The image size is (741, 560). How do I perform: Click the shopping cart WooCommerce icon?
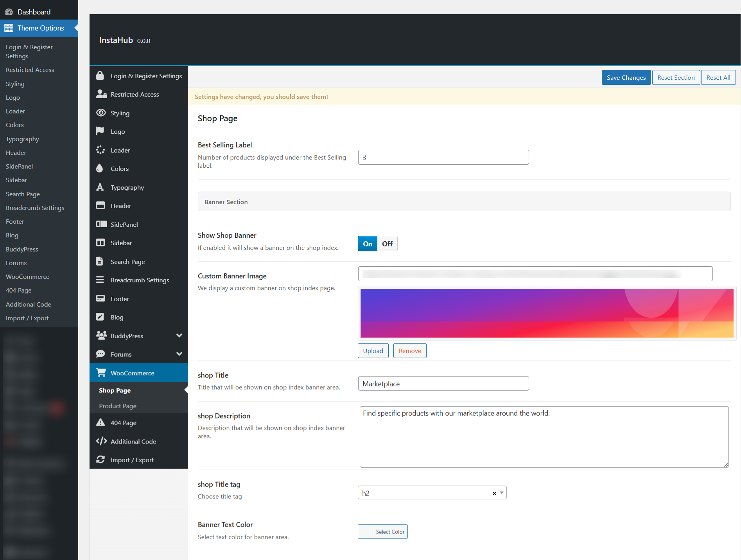101,373
